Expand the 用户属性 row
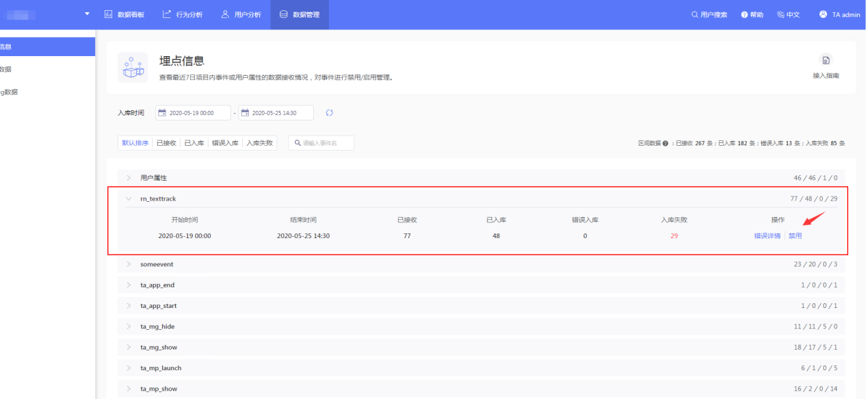 coord(482,178)
